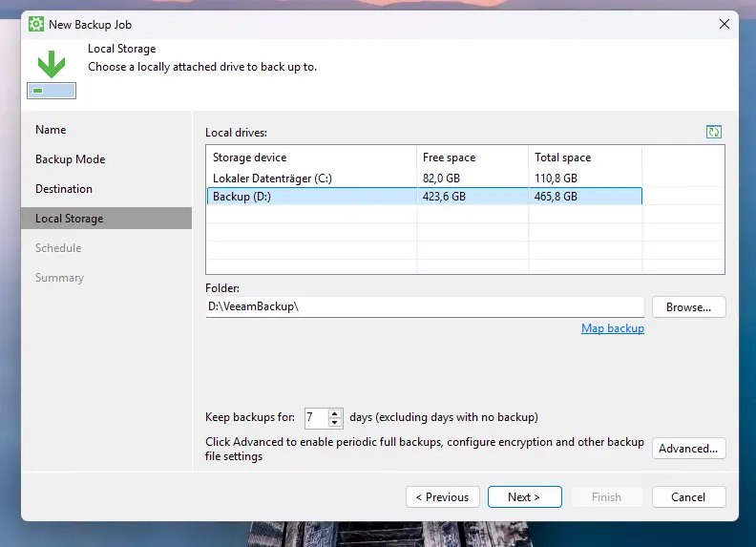The height and width of the screenshot is (547, 756).
Task: Click the Folder path input field
Action: (425, 306)
